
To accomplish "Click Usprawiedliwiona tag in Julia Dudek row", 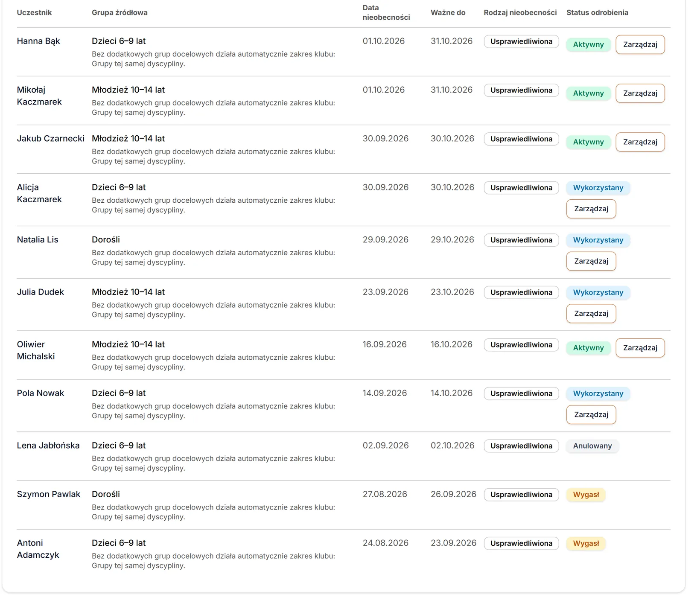I will click(521, 292).
